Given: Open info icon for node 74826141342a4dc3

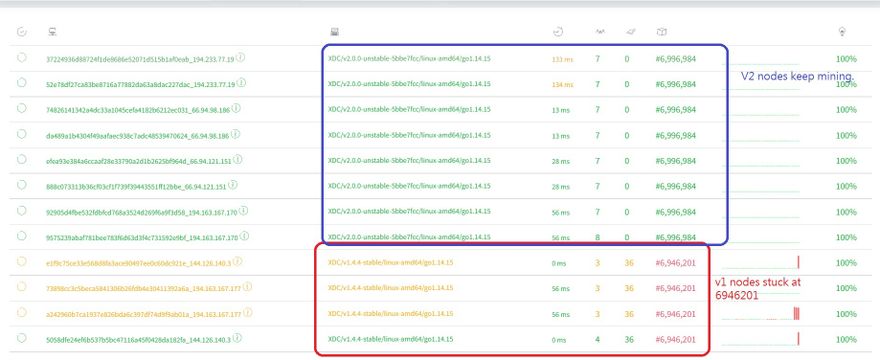Looking at the screenshot, I should 236,108.
